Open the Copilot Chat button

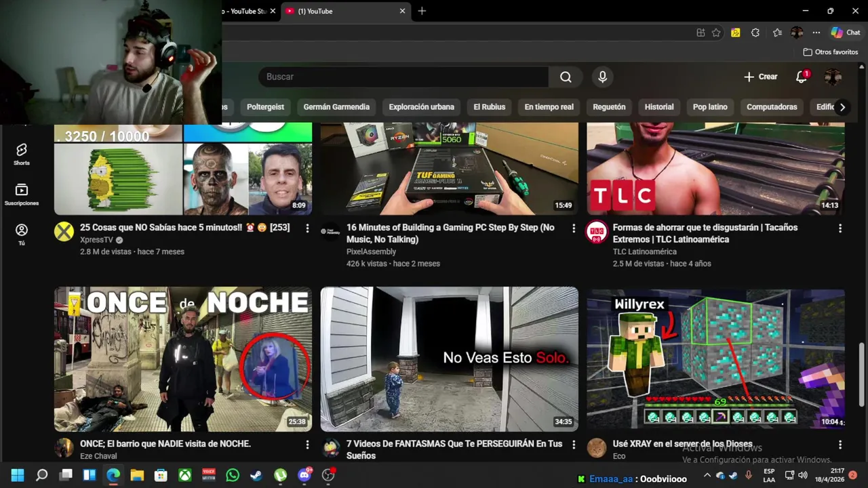click(x=846, y=33)
